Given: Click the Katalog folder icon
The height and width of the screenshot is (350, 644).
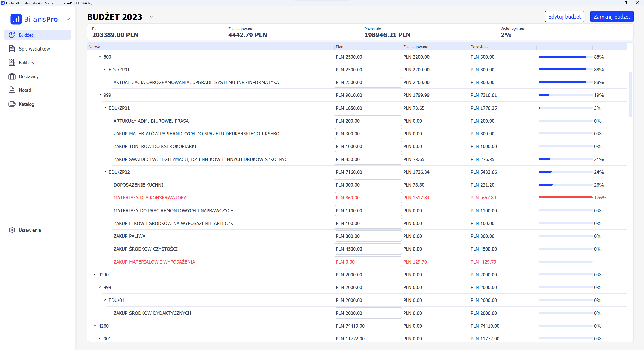Looking at the screenshot, I should coord(12,104).
